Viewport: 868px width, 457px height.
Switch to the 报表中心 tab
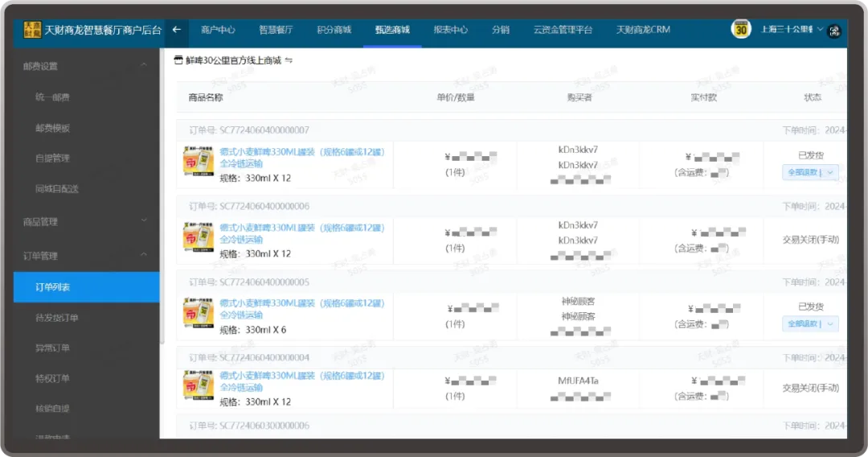click(x=450, y=30)
